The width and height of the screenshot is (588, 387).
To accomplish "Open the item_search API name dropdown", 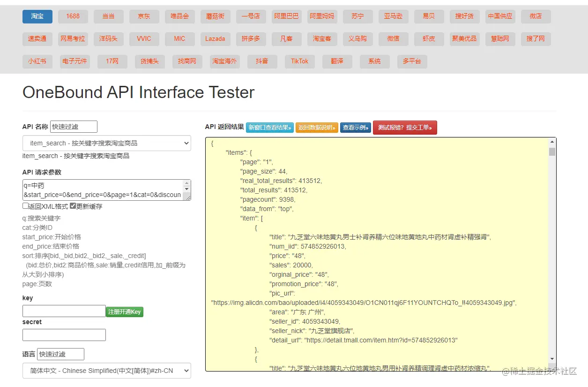I will 106,143.
